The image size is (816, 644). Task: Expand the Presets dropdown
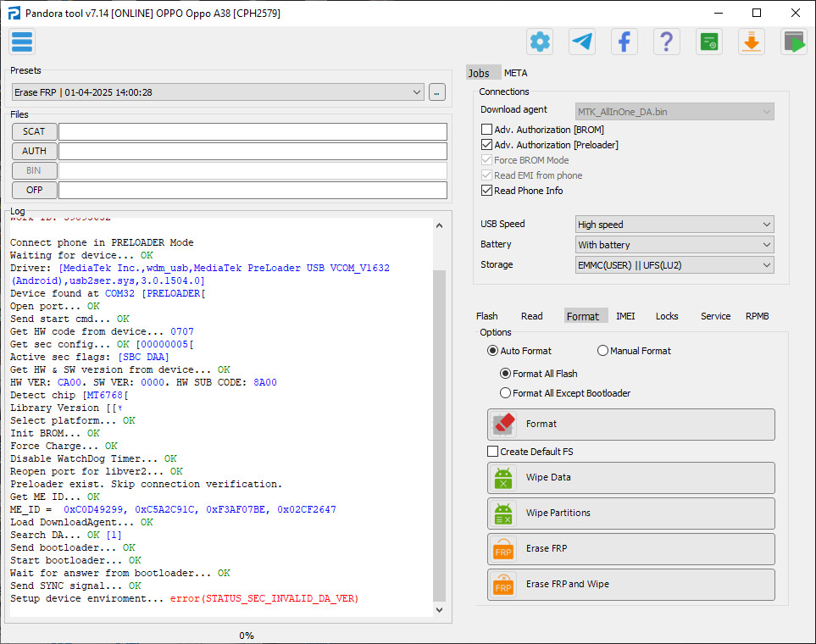tap(218, 92)
